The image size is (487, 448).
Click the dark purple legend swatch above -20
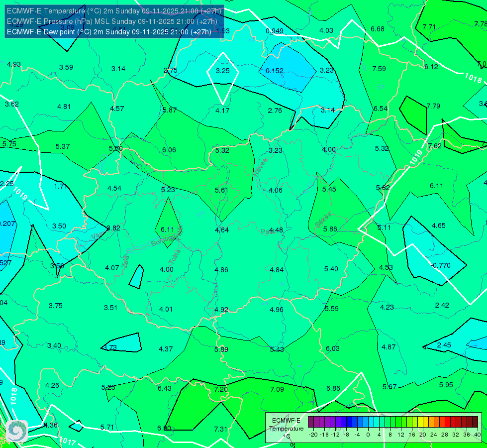(311, 422)
